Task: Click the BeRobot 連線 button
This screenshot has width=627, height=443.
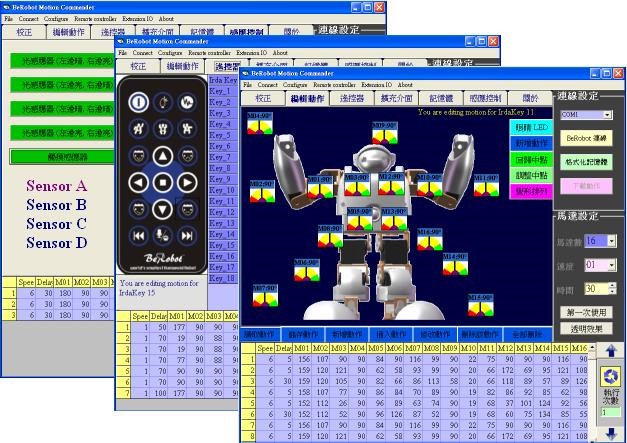Action: [586, 138]
